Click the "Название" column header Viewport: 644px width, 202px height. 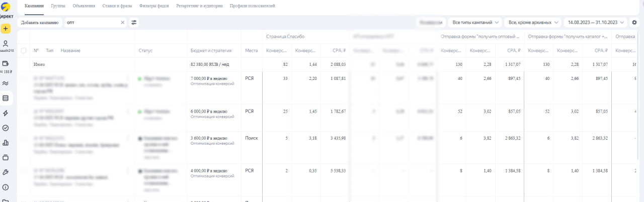pos(70,50)
